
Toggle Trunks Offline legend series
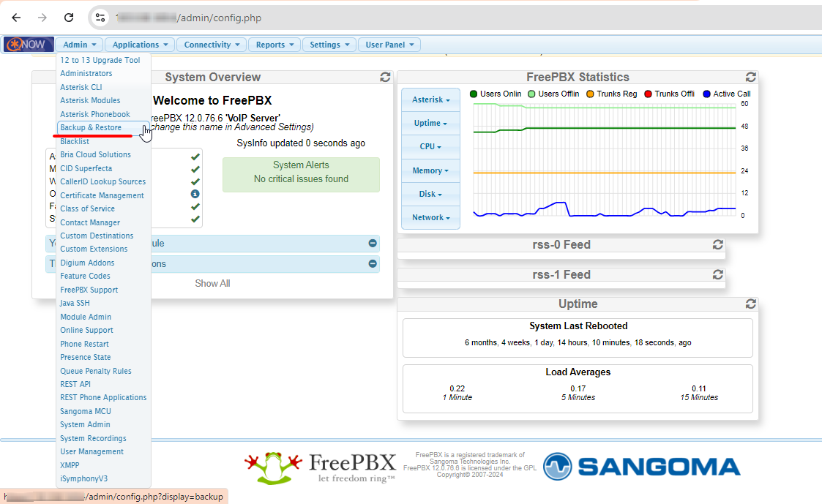point(670,94)
